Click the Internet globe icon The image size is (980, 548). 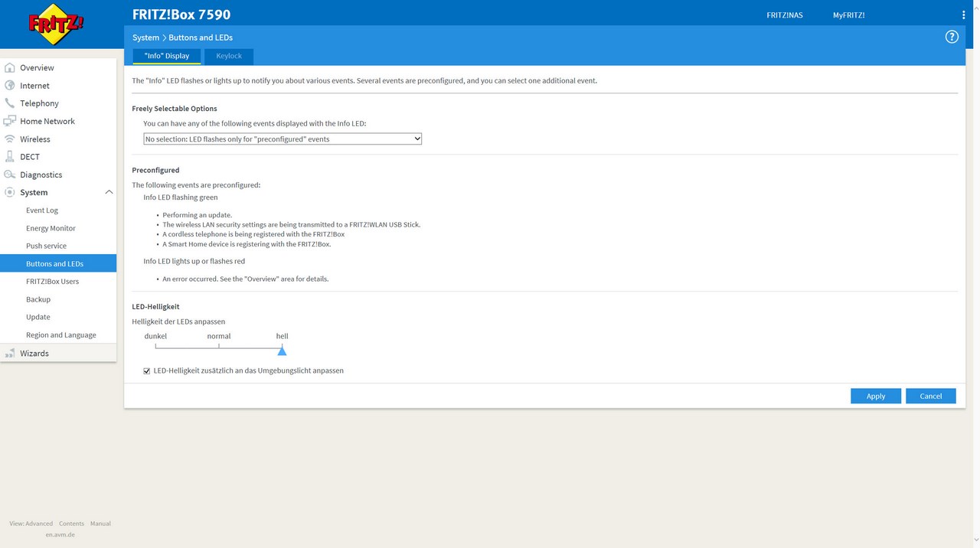pyautogui.click(x=10, y=86)
